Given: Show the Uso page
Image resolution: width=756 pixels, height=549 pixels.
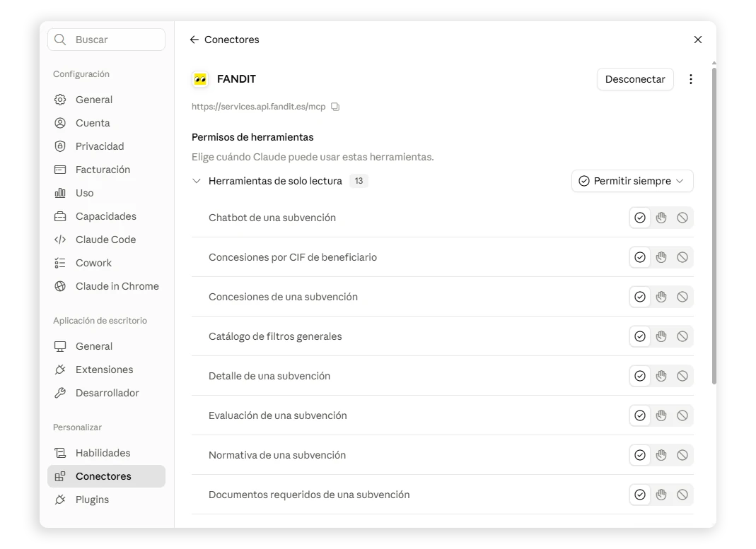Looking at the screenshot, I should tap(106, 193).
